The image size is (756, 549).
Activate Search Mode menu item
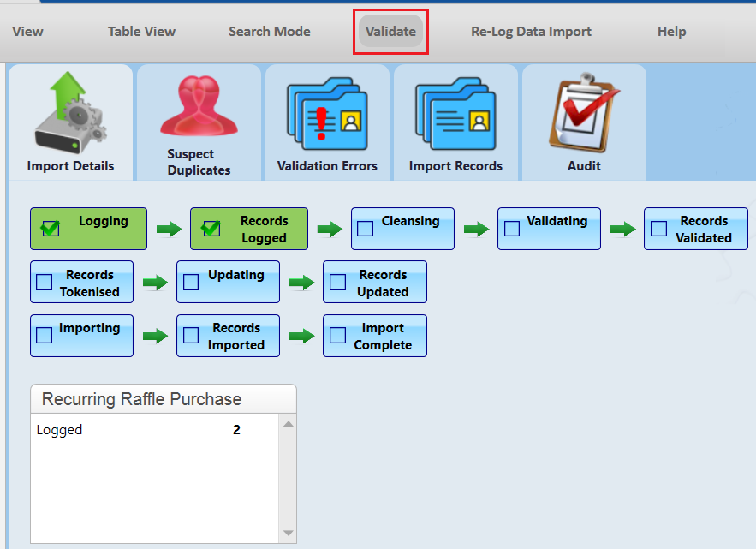tap(270, 32)
